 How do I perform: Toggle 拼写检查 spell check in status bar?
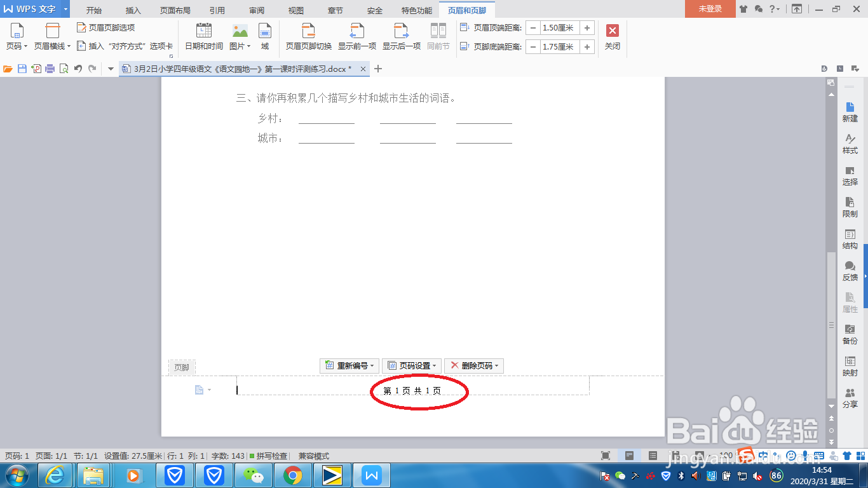pos(268,456)
